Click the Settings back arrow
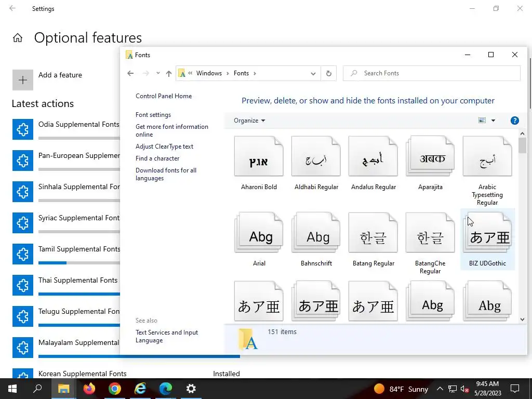Viewport: 532px width, 399px height. (x=12, y=8)
